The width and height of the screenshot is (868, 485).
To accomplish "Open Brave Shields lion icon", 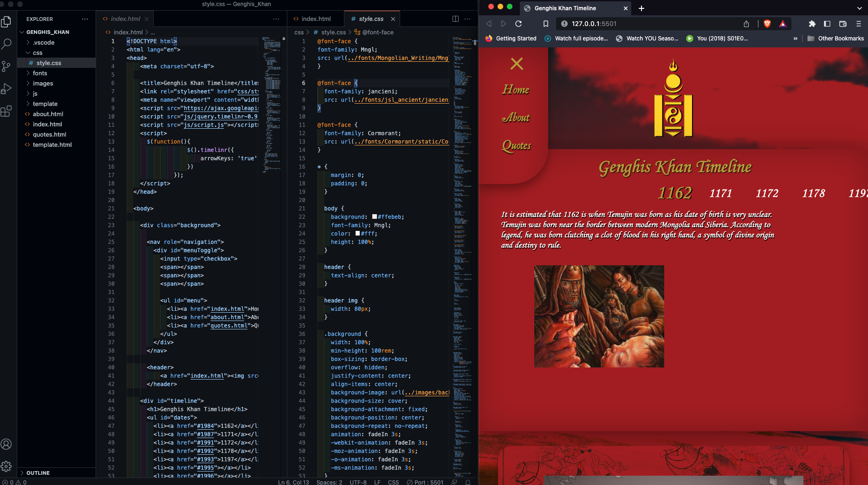I will [x=767, y=24].
